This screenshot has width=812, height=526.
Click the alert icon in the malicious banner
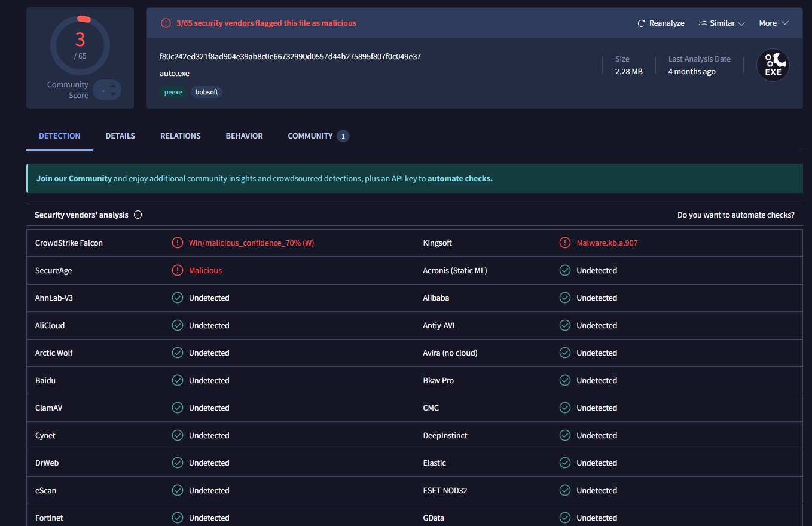click(x=166, y=23)
